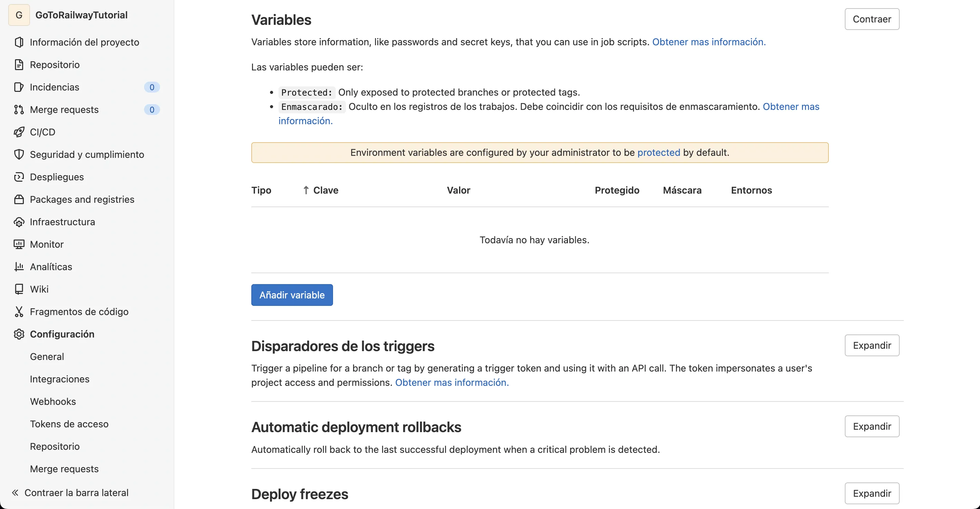Sort variables by Clave column header
The image size is (980, 509).
pos(325,190)
